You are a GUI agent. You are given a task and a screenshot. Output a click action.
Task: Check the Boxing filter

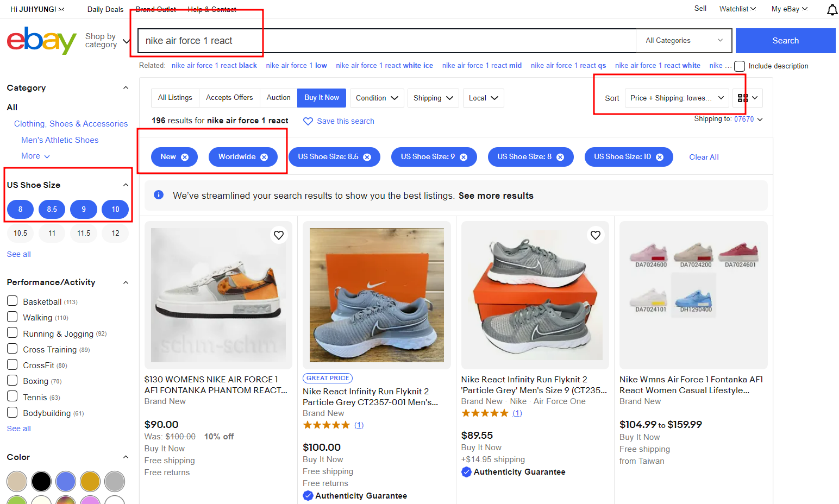pyautogui.click(x=12, y=381)
